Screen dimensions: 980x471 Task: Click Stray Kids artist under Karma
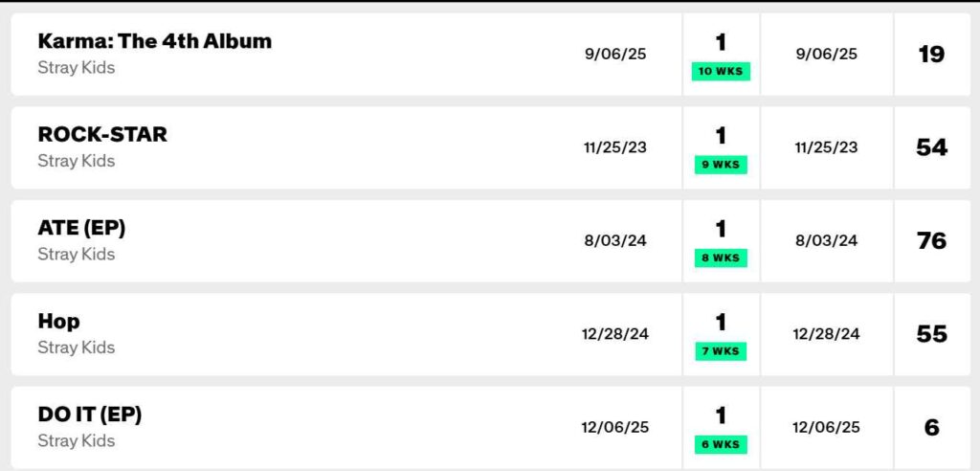point(76,68)
